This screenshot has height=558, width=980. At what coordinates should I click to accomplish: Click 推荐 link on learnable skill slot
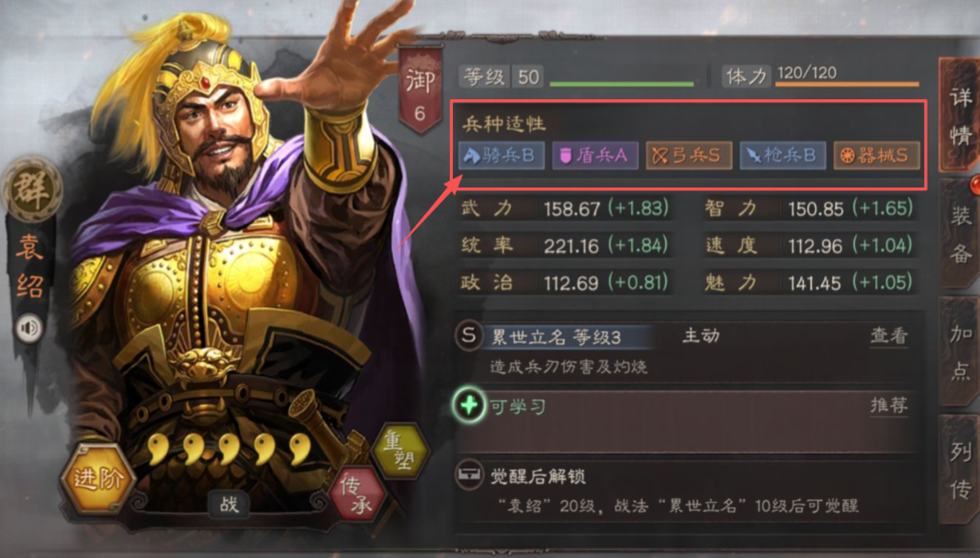click(x=889, y=405)
